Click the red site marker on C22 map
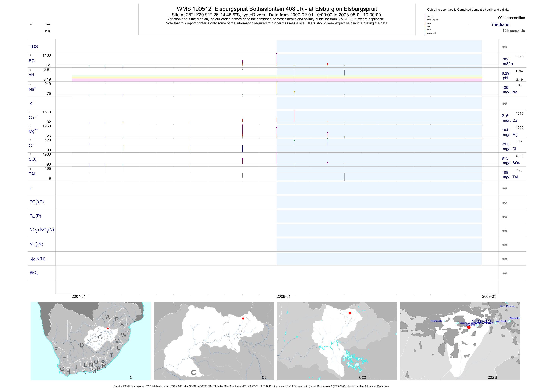Viewport: 554px width, 392px height. coord(350,313)
